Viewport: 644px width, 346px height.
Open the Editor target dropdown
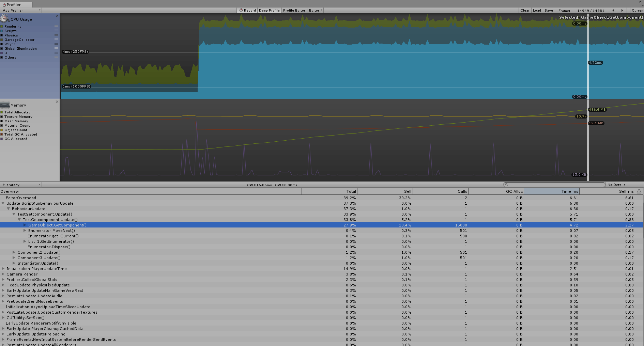pyautogui.click(x=316, y=10)
